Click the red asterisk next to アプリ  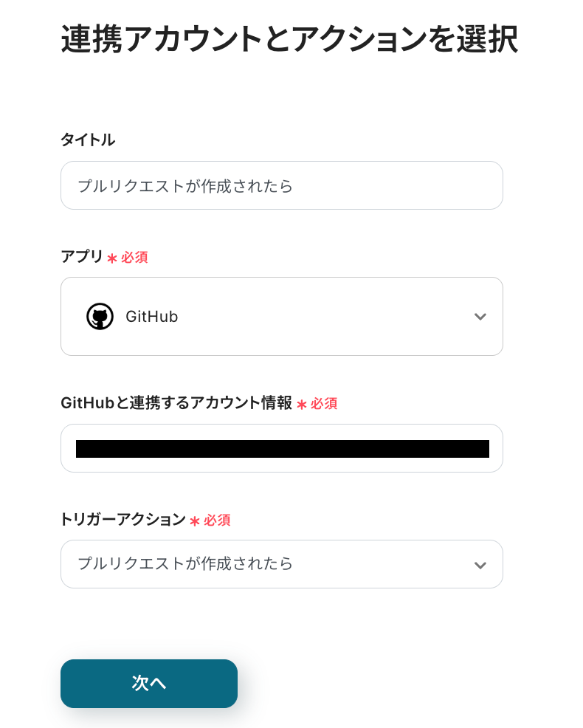[112, 258]
